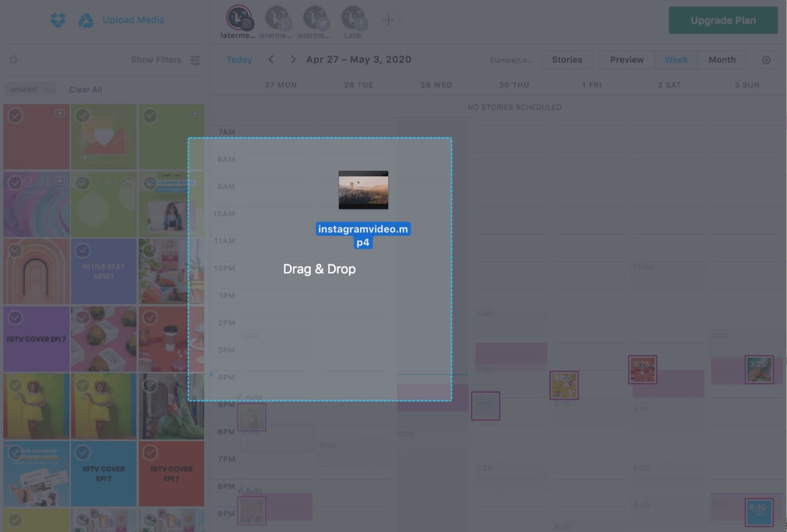The image size is (787, 532).
Task: Check the pink arch thumbnail's select circle
Action: 15,251
